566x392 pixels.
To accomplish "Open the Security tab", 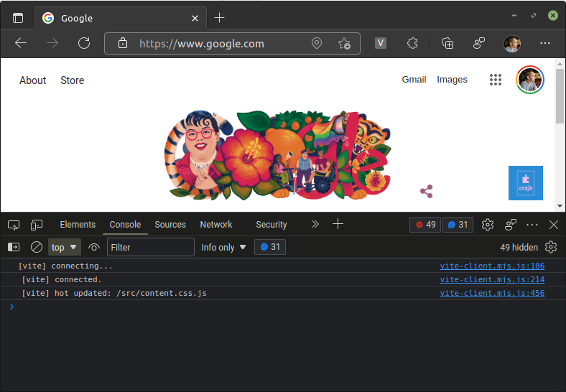I will 272,225.
